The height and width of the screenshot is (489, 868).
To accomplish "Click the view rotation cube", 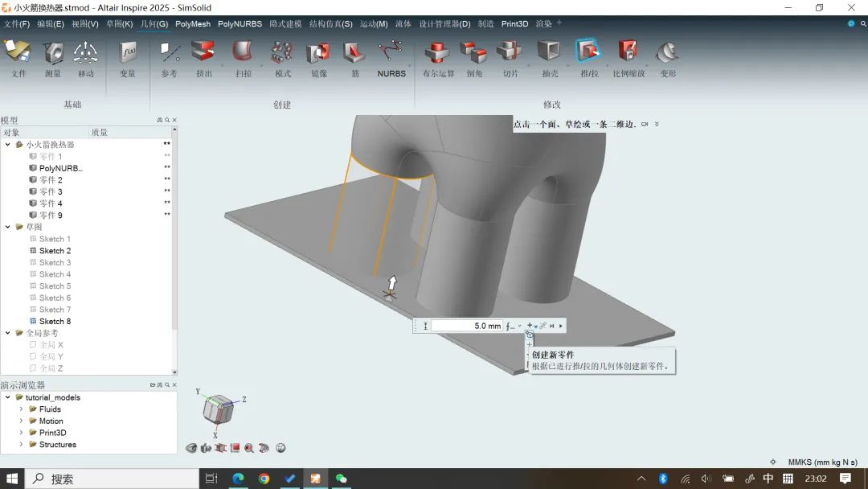I will (219, 410).
